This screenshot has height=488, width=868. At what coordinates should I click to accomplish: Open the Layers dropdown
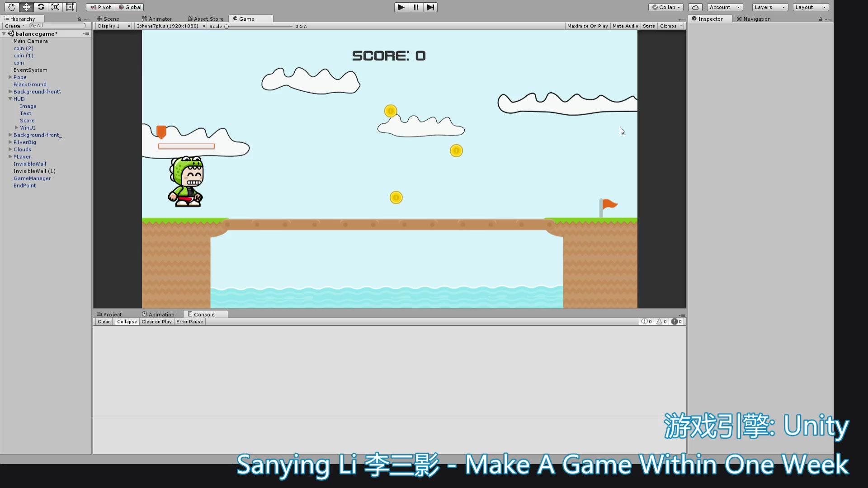770,7
